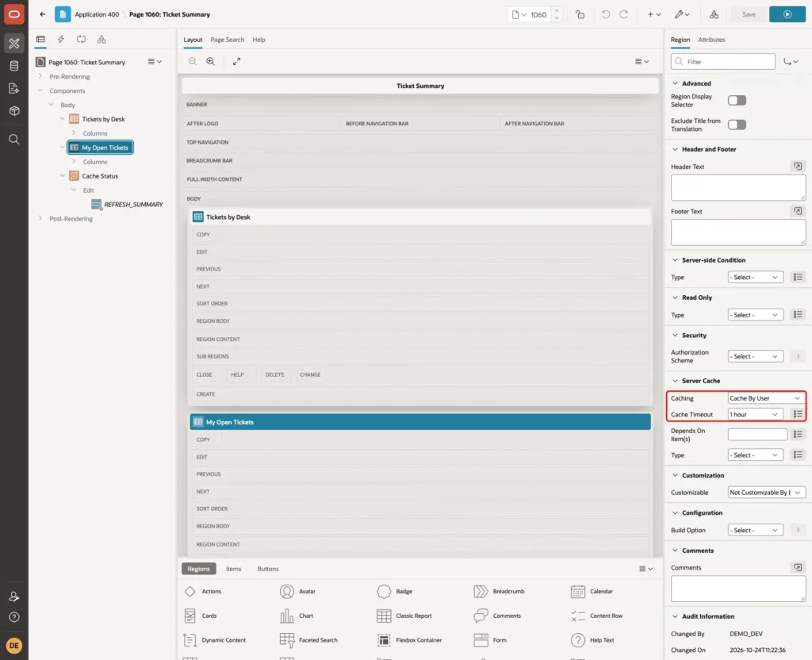Click the Depends On Item(s) field
The width and height of the screenshot is (812, 660).
coord(757,434)
